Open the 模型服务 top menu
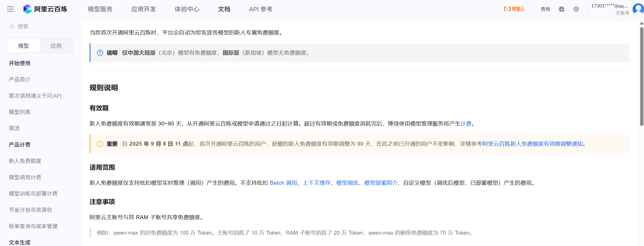Screen dimensions: 644x246 coord(100,9)
